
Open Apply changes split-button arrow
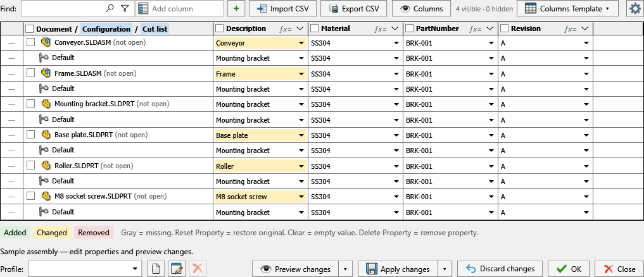445,269
